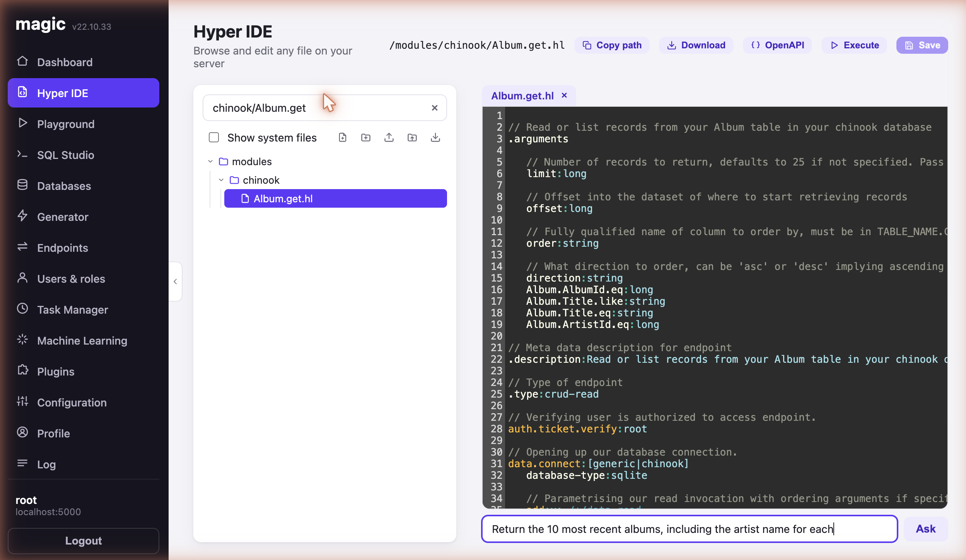Click the Log lines icon

point(22,464)
